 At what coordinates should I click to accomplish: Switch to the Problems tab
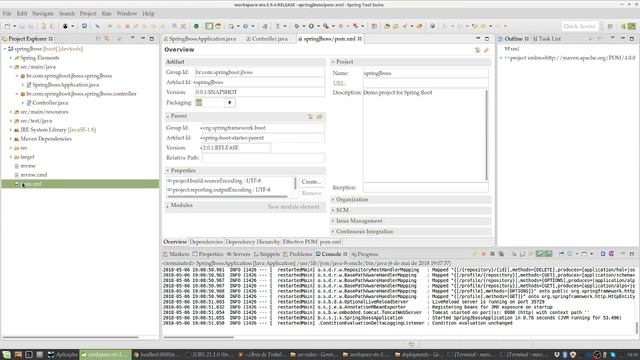pyautogui.click(x=298, y=254)
